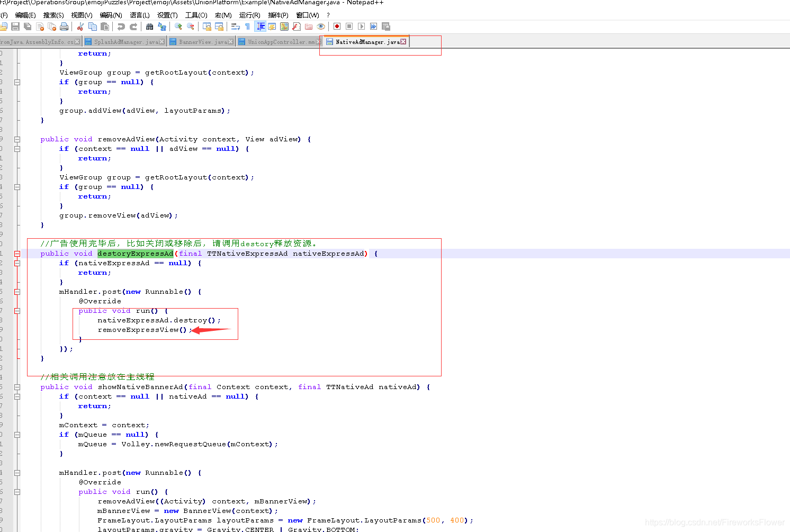Open the 编辑(E) menu
Screen dimensions: 790x532
[x=25, y=15]
